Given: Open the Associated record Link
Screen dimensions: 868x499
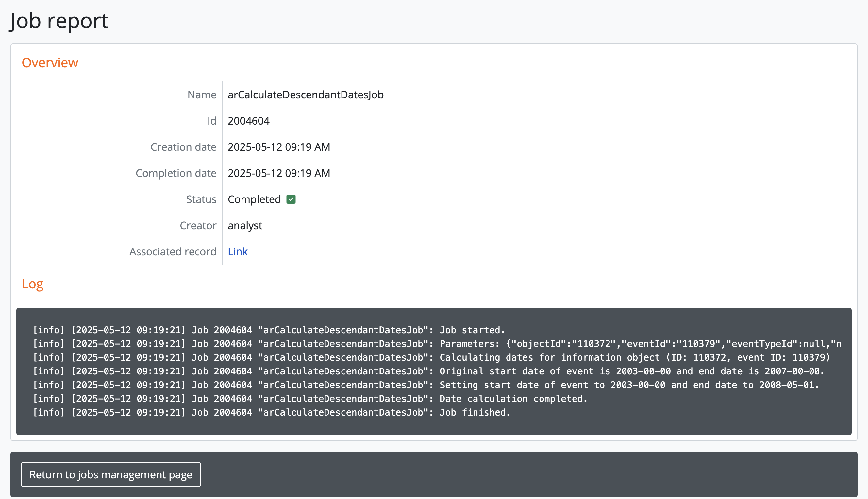Looking at the screenshot, I should (x=237, y=251).
